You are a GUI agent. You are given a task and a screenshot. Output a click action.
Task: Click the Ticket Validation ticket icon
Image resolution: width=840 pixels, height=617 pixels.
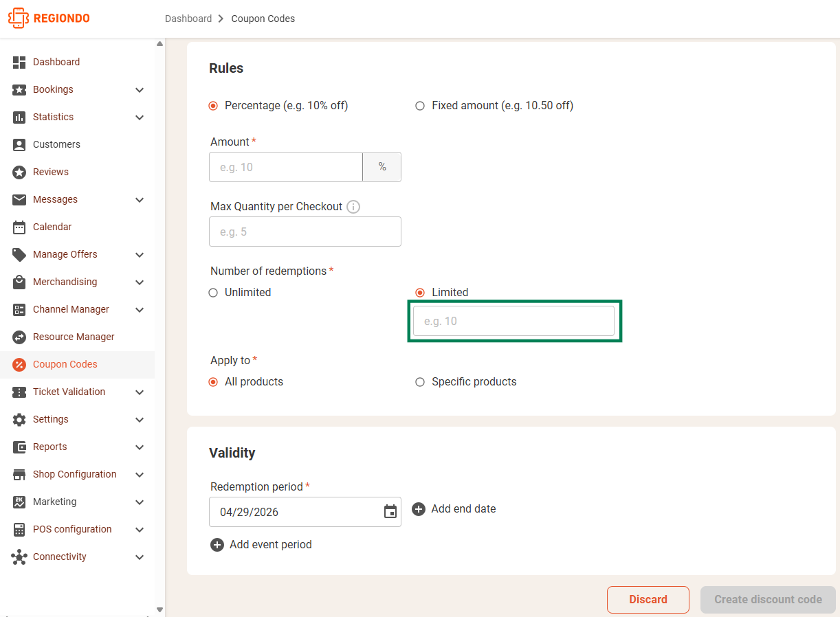click(x=19, y=392)
